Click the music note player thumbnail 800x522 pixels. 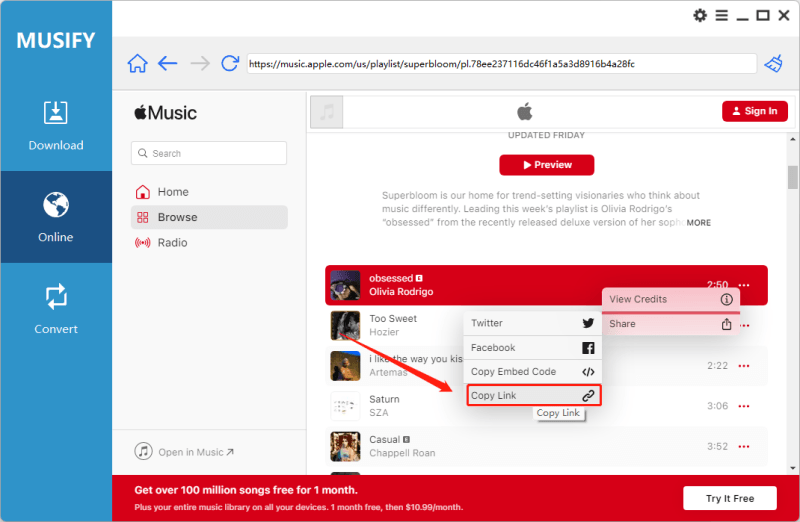tap(327, 112)
